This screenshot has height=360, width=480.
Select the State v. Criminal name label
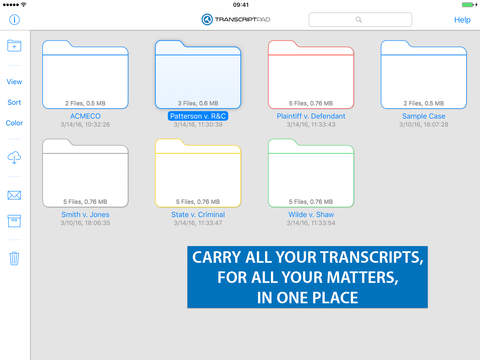coord(198,215)
